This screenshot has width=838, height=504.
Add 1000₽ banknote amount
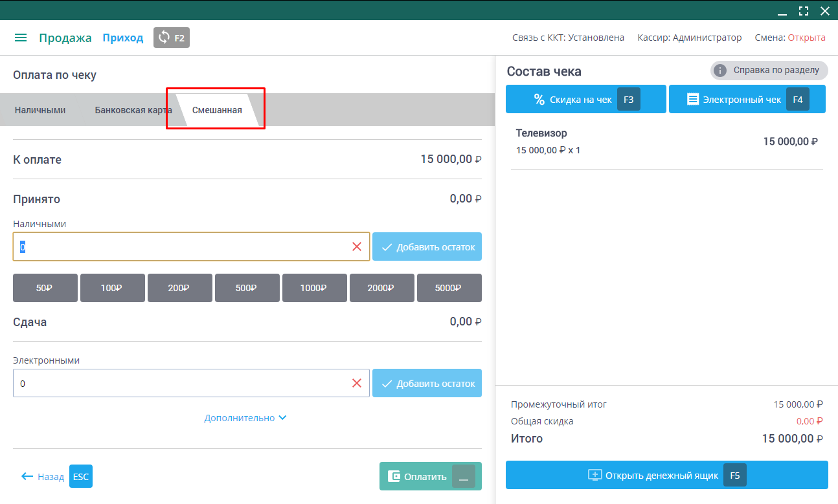click(x=315, y=288)
